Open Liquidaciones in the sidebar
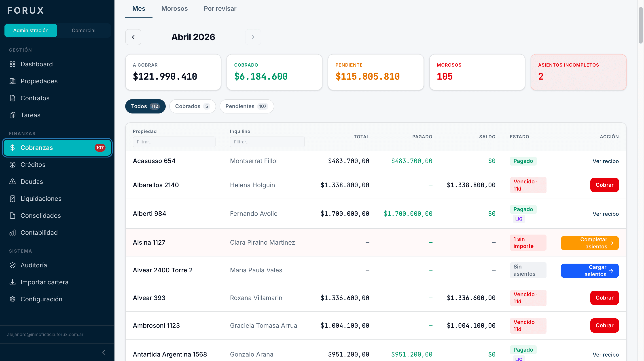The image size is (644, 361). click(57, 199)
